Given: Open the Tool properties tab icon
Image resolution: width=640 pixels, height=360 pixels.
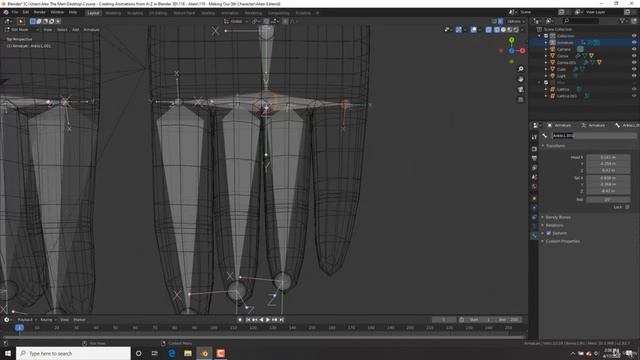Looking at the screenshot, I should point(534,138).
